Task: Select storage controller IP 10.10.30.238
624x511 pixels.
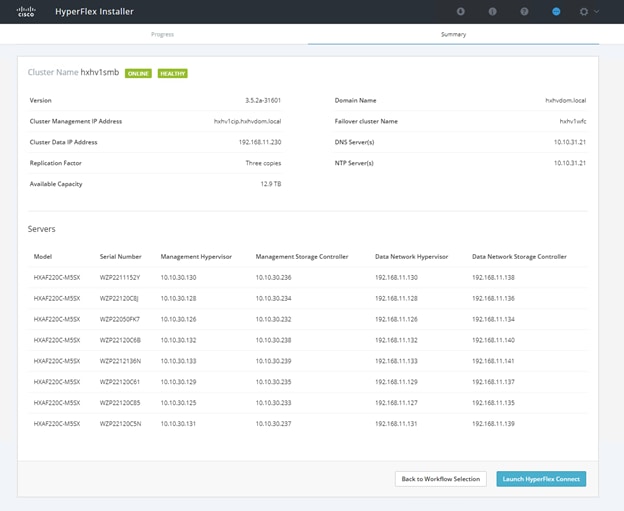Action: pyautogui.click(x=273, y=340)
